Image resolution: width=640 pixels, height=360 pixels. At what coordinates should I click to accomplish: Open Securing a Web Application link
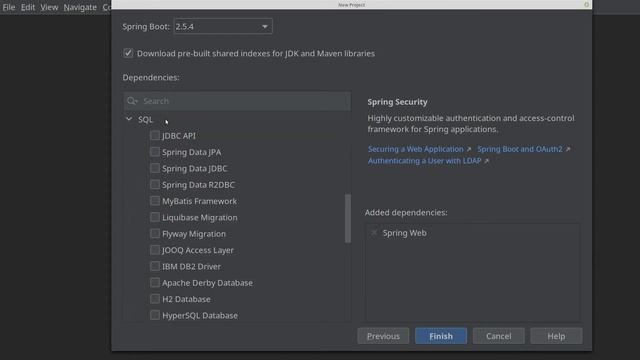[416, 149]
